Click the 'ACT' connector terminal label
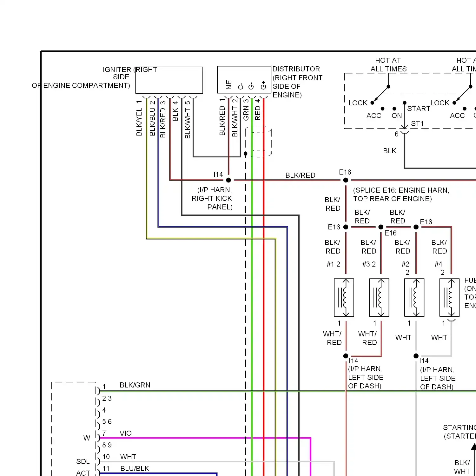Viewport: 476px width, 476px height. pyautogui.click(x=83, y=473)
